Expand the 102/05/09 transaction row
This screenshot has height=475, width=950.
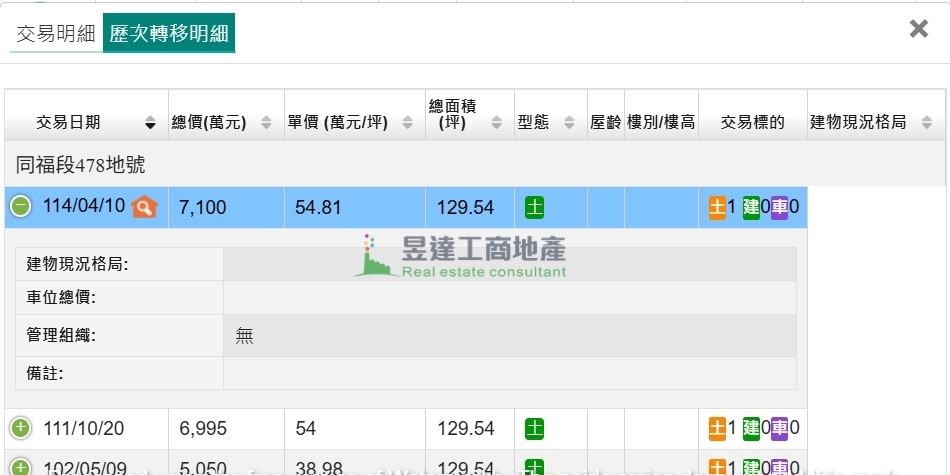20,467
